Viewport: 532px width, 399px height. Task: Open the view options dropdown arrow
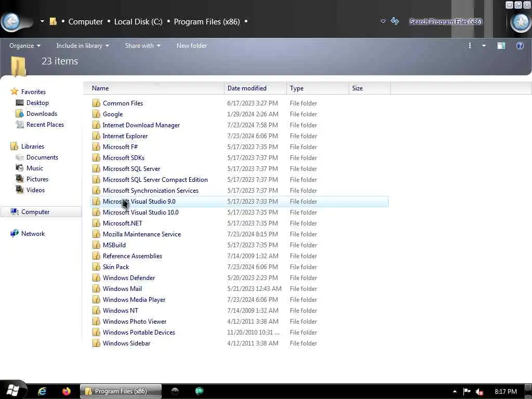(484, 46)
